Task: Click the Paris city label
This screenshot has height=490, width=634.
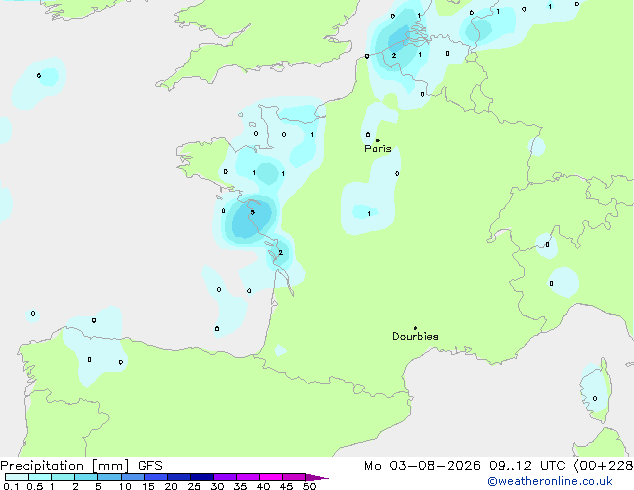Action: pyautogui.click(x=378, y=148)
